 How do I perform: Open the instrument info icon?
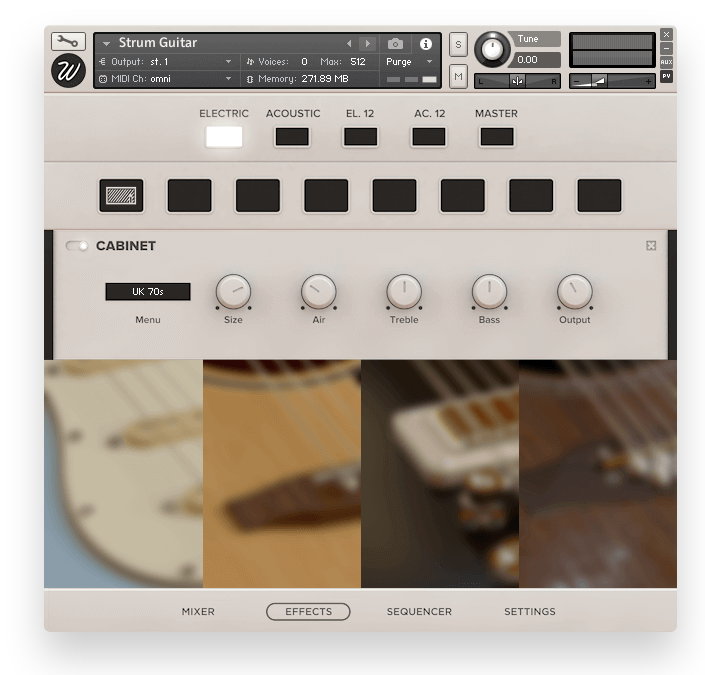[426, 44]
